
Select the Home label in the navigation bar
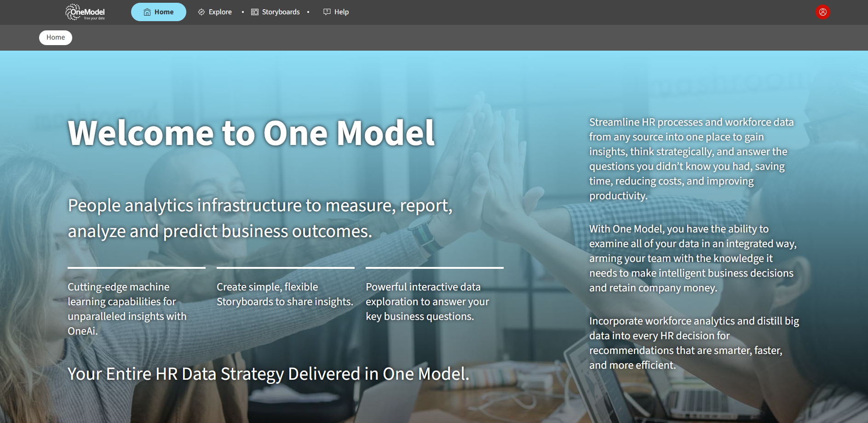(x=164, y=12)
